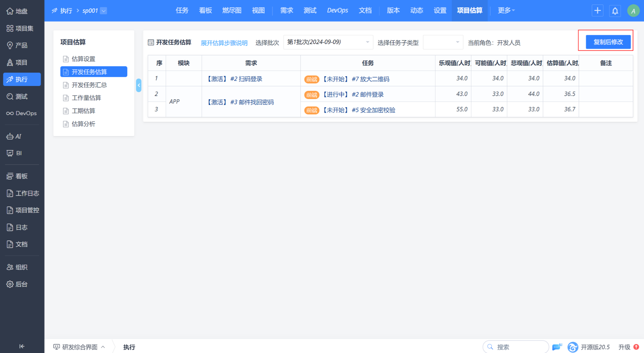Hide the 项目估算 side panel handle
This screenshot has height=353, width=644.
coord(139,85)
